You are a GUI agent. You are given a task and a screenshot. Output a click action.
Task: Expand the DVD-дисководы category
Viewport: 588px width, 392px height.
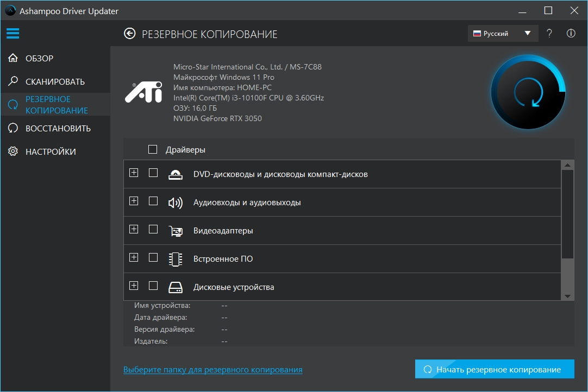pos(134,173)
